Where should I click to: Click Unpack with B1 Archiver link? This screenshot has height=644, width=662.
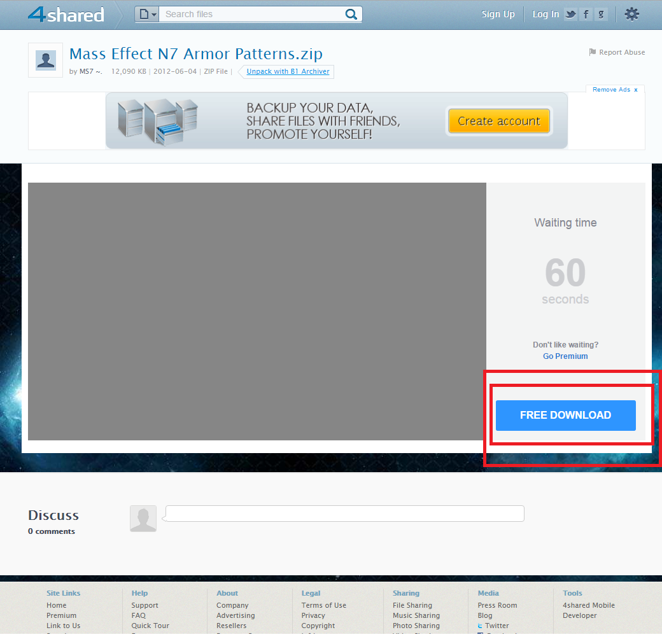288,72
